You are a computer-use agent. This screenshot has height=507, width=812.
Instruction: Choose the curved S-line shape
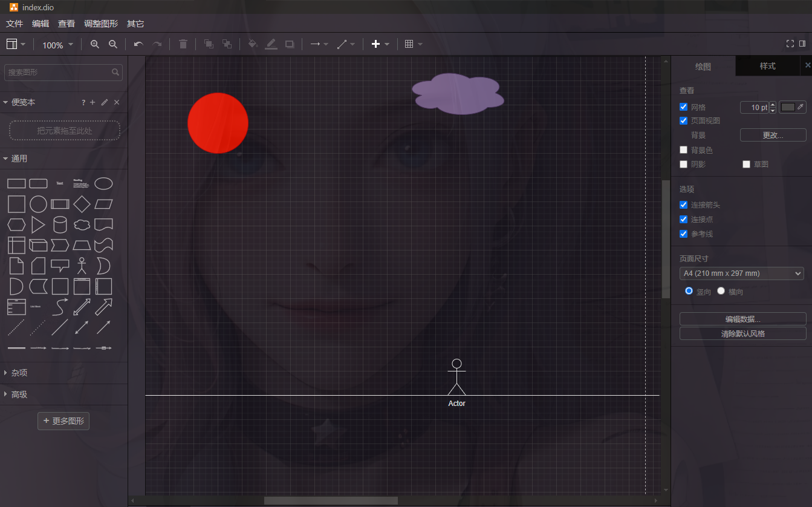click(60, 307)
